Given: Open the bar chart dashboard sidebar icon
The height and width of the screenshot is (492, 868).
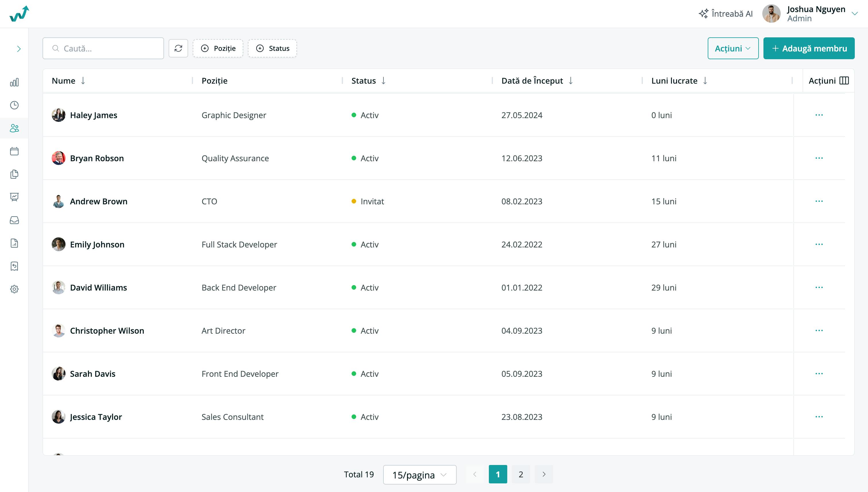Looking at the screenshot, I should click(x=14, y=82).
